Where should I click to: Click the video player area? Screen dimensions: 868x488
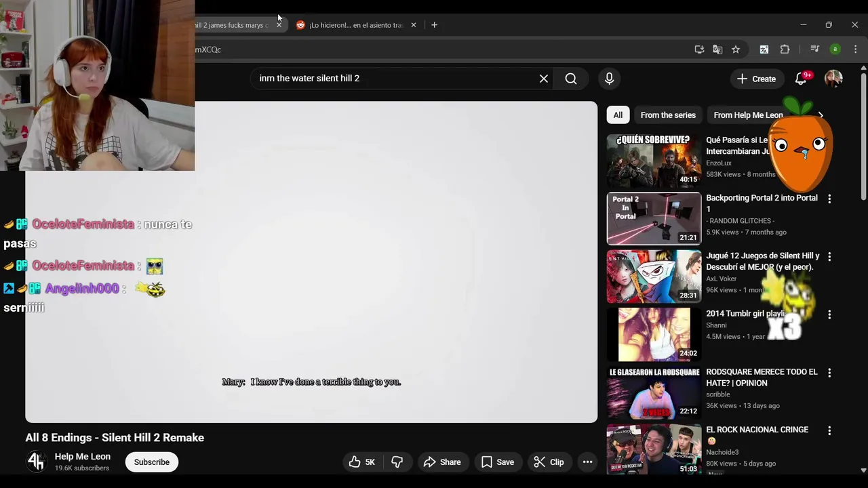pyautogui.click(x=311, y=262)
